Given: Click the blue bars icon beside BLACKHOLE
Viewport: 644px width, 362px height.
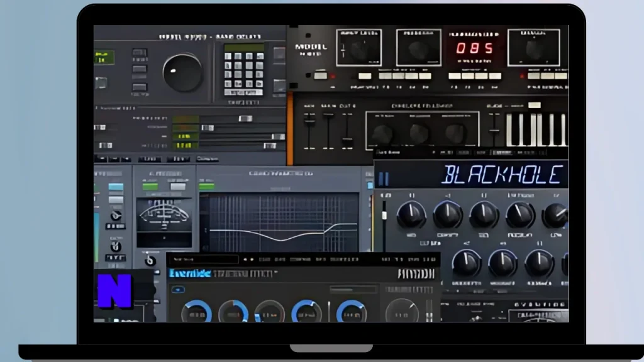Looking at the screenshot, I should click(384, 178).
